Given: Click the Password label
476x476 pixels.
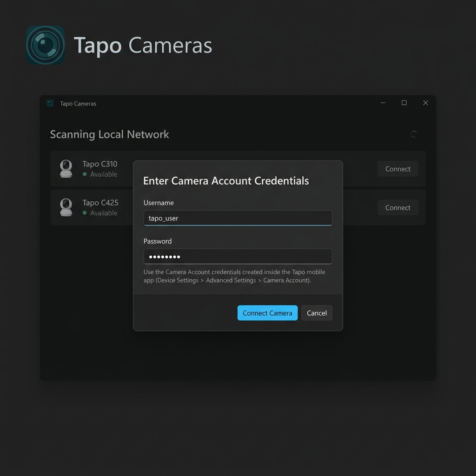Looking at the screenshot, I should pyautogui.click(x=158, y=241).
